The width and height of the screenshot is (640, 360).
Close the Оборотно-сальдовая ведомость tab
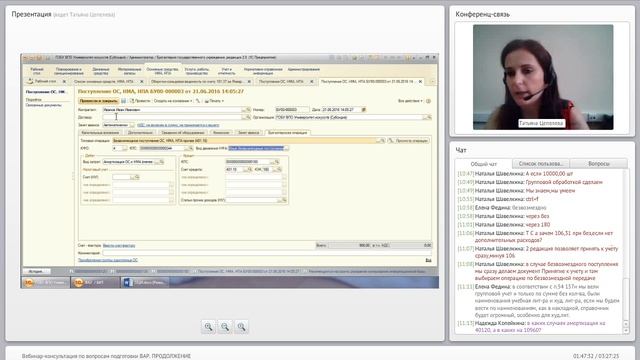tap(250, 82)
